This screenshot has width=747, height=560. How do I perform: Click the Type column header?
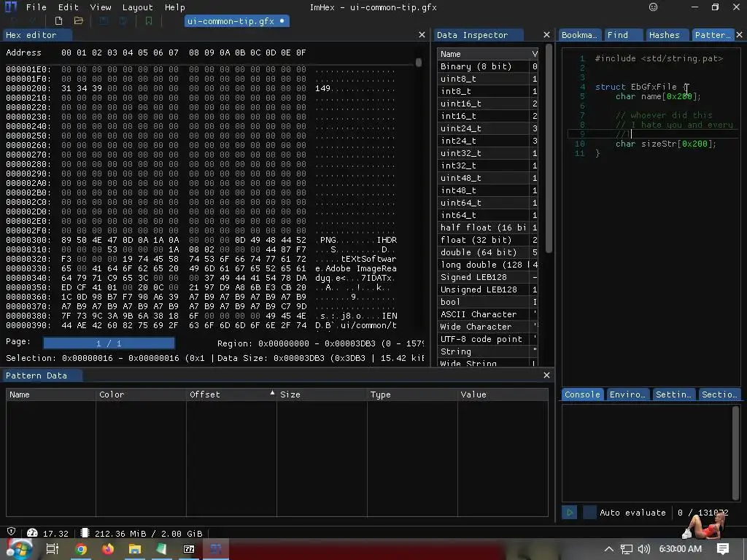pyautogui.click(x=412, y=394)
